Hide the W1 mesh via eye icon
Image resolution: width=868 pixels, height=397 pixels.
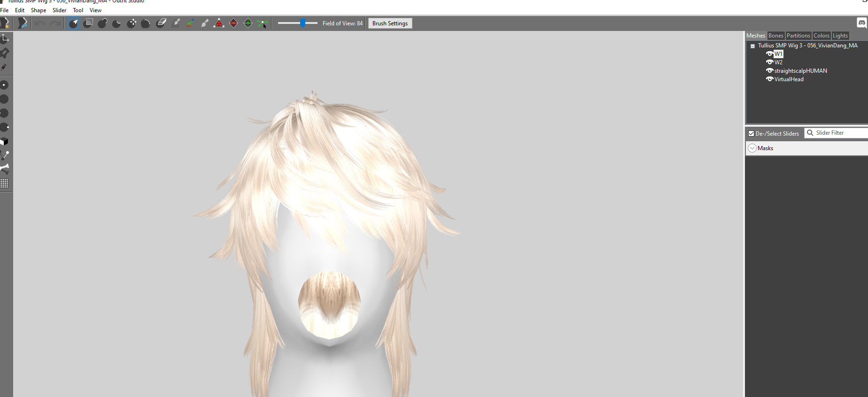click(769, 53)
